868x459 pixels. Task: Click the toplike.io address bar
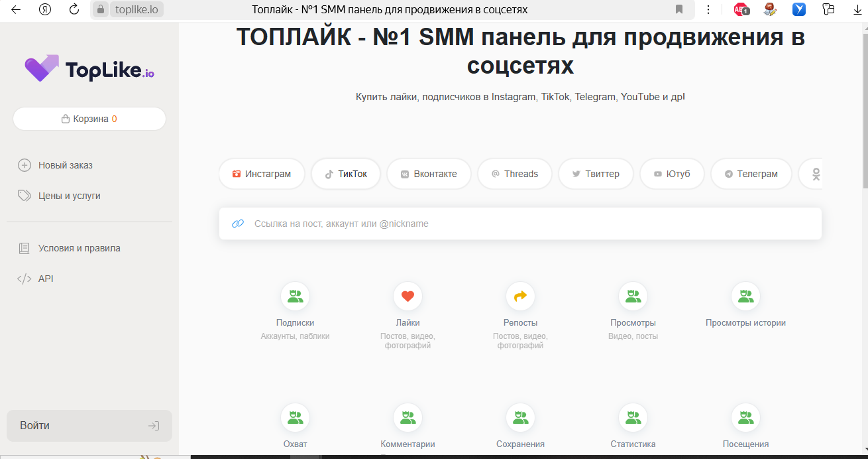pyautogui.click(x=136, y=9)
